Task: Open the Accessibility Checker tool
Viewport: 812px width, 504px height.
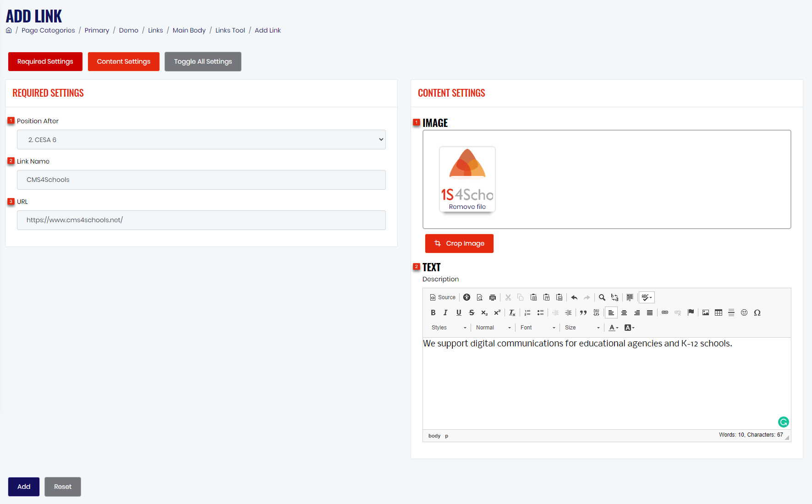Action: pyautogui.click(x=466, y=297)
